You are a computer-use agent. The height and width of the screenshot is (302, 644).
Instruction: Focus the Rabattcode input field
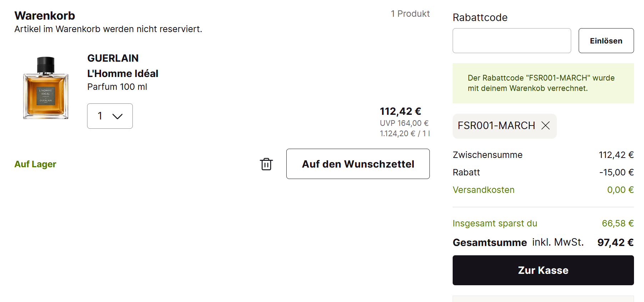[512, 41]
